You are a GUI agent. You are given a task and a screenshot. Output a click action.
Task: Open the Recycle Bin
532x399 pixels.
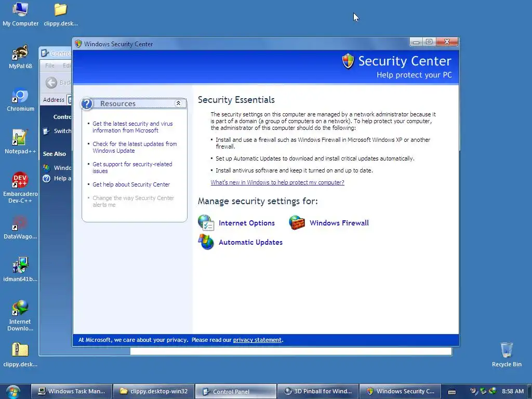[x=507, y=355]
